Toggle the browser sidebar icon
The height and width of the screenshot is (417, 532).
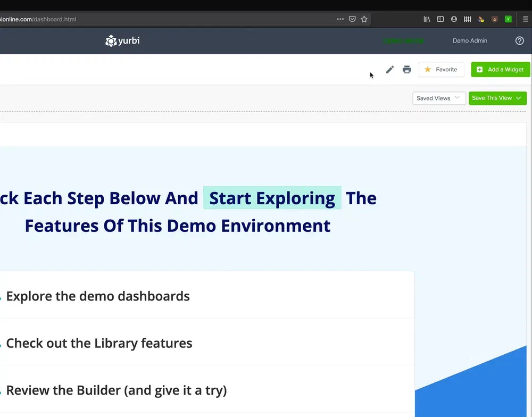pyautogui.click(x=440, y=19)
